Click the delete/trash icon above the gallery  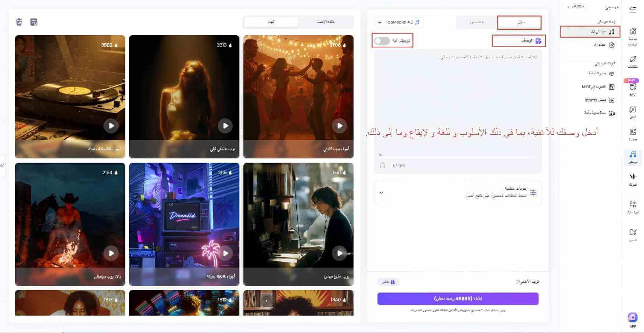pos(19,22)
